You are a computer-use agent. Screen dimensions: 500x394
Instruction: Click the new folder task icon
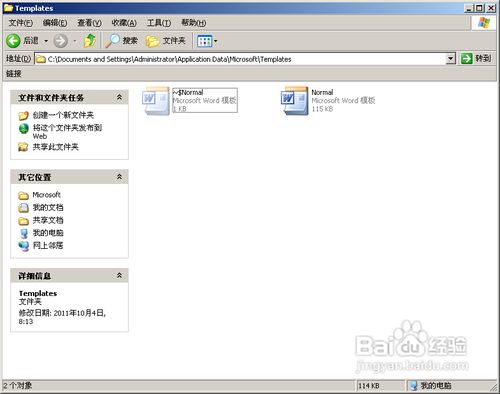click(23, 116)
